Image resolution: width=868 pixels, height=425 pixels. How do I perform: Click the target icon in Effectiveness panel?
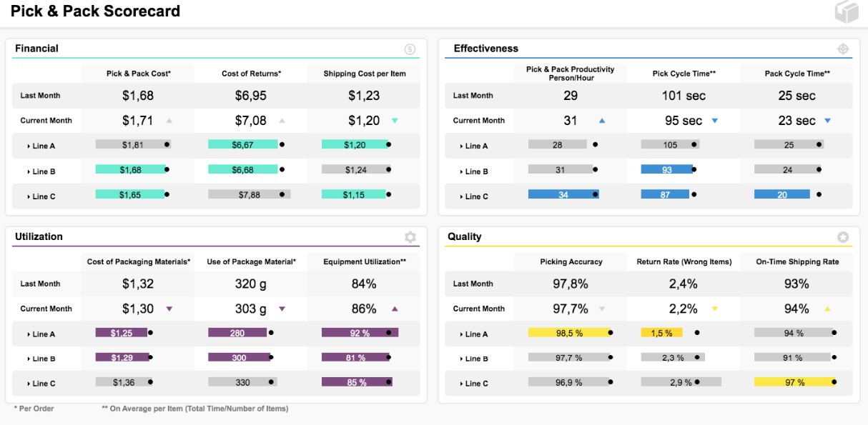point(843,49)
